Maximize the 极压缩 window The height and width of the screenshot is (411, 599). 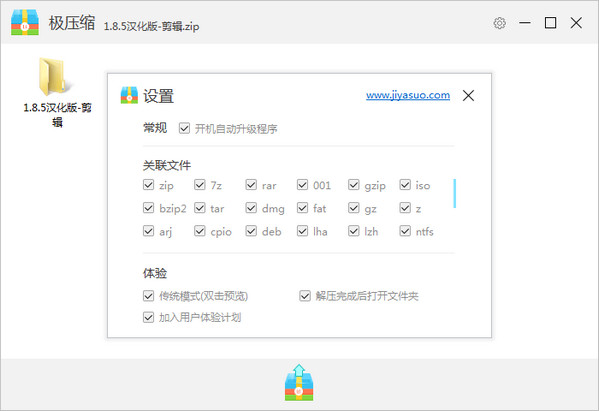tap(550, 23)
